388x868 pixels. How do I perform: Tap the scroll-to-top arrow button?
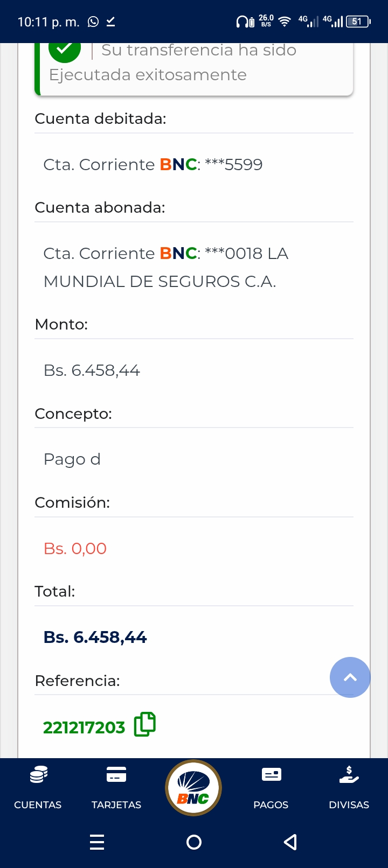click(x=350, y=677)
